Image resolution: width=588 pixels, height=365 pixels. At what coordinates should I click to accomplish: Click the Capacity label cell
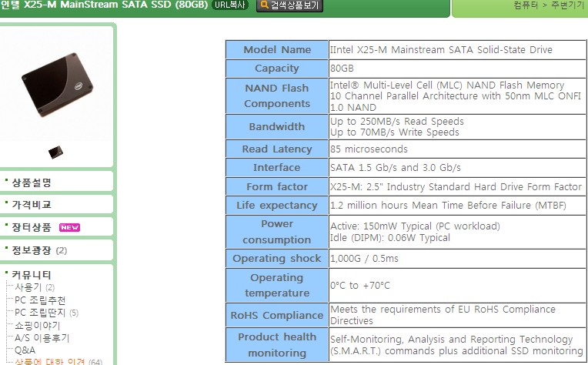pos(277,69)
